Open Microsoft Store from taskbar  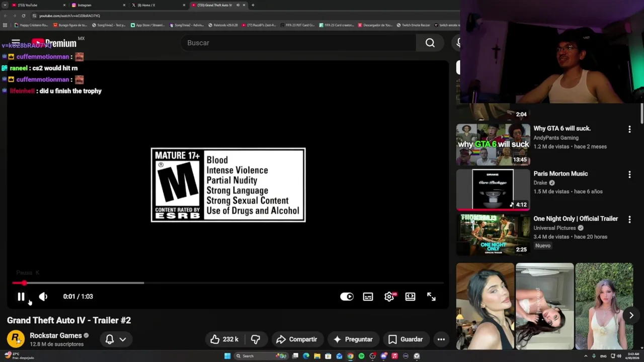[328, 356]
